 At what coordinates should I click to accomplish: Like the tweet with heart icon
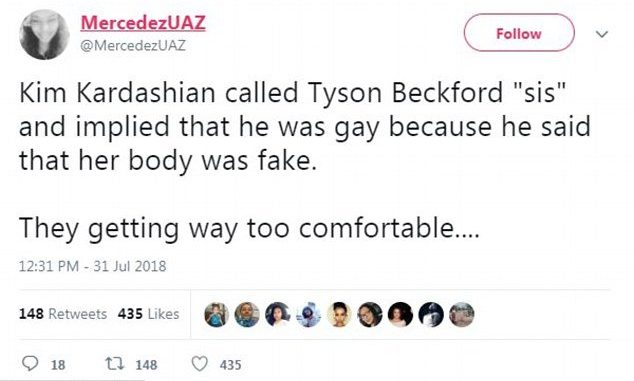[199, 364]
